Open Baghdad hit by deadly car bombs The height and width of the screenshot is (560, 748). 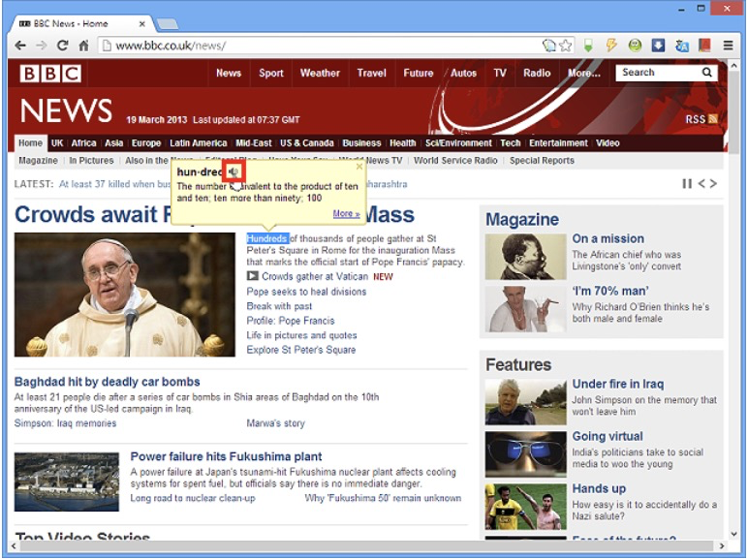pyautogui.click(x=107, y=382)
